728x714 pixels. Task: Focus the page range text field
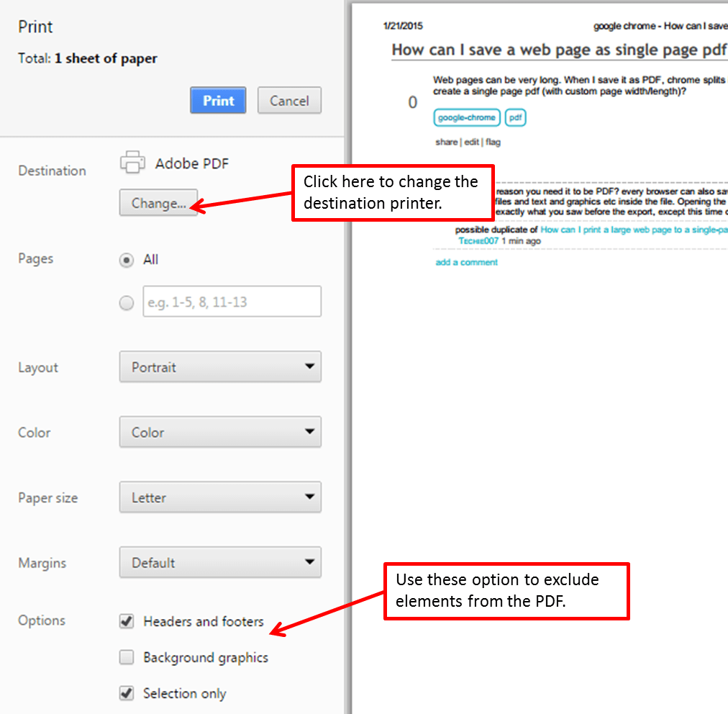tap(232, 302)
